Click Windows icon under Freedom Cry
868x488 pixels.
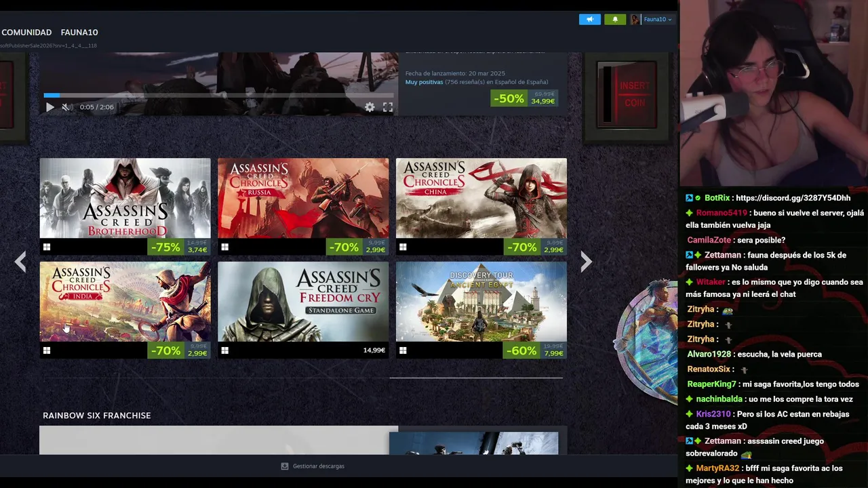(x=225, y=350)
